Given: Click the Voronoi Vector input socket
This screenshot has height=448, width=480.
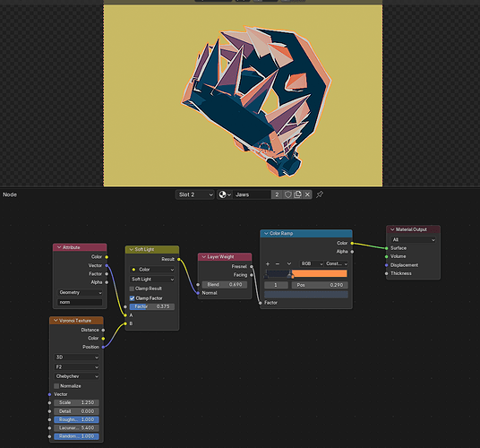Looking at the screenshot, I should [49, 394].
